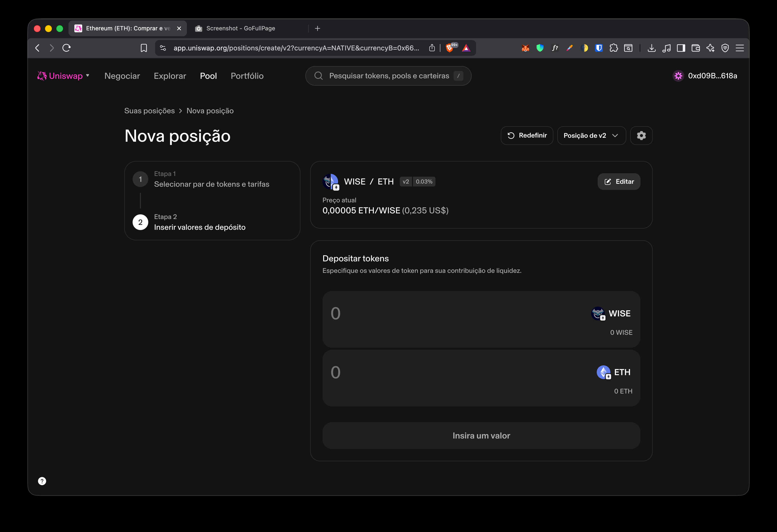
Task: Click the screenshot search extension icon
Action: [628, 48]
